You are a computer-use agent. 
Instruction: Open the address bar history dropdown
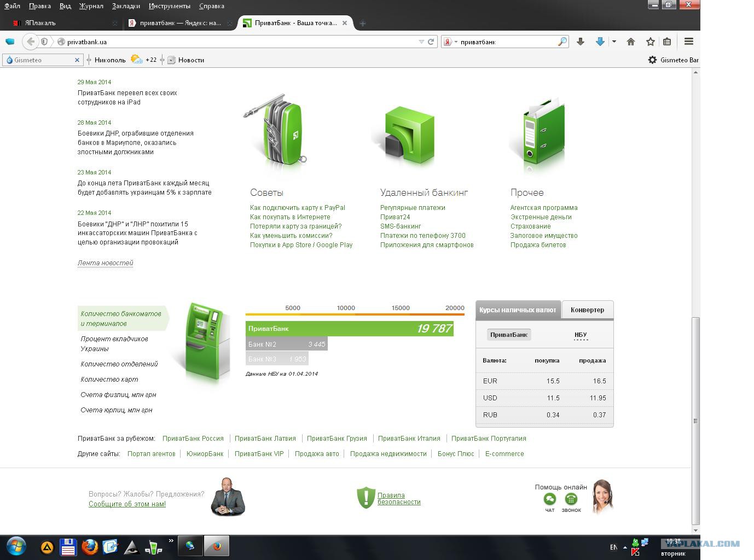421,42
